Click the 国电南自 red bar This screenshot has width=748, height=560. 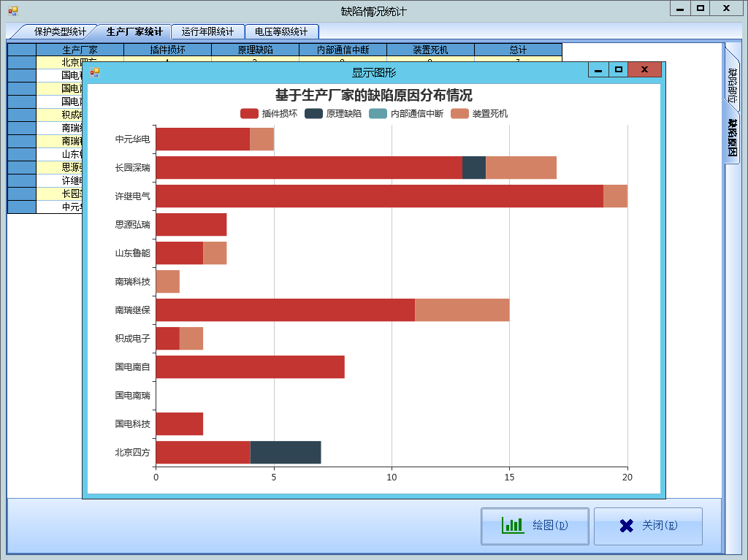[x=251, y=367]
